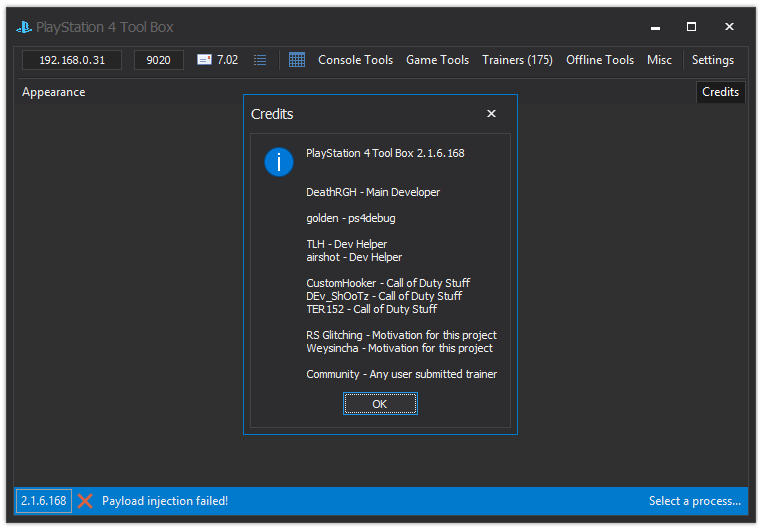
Task: Open the Offline Tools menu
Action: (600, 60)
